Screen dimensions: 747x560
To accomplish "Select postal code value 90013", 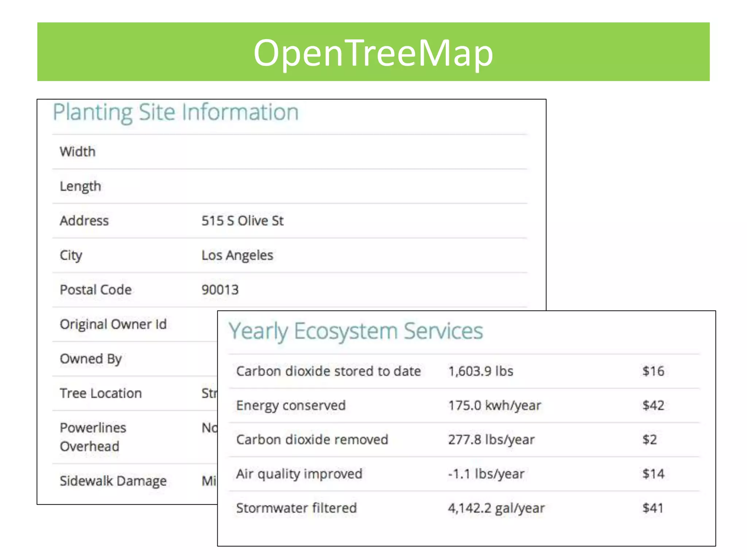I will [x=220, y=289].
